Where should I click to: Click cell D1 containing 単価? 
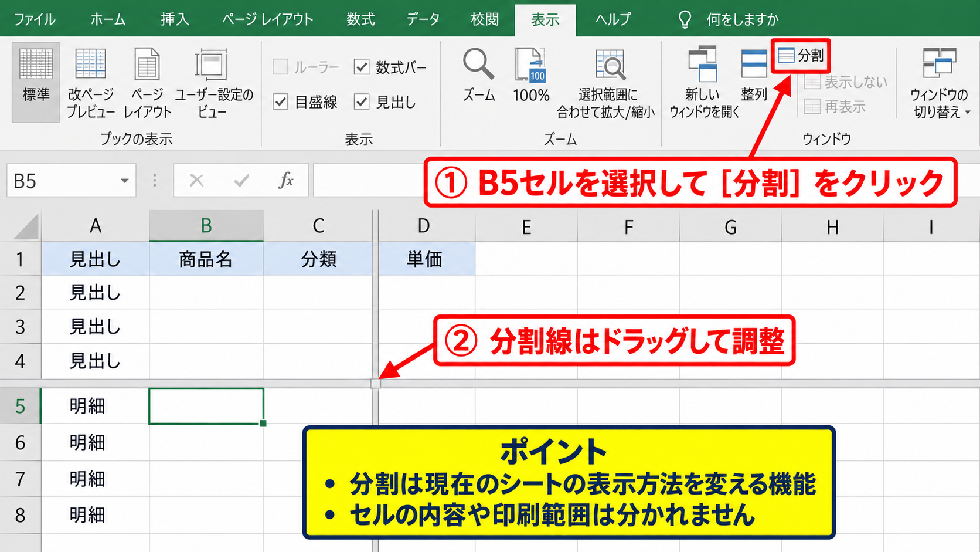click(427, 259)
